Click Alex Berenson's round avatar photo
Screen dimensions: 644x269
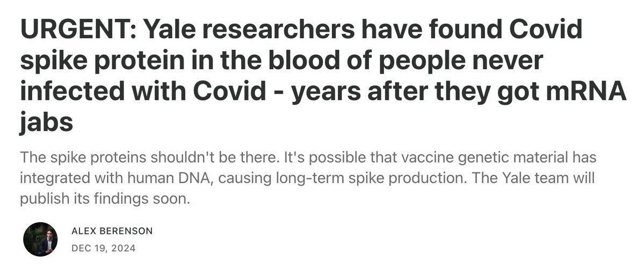(x=40, y=239)
